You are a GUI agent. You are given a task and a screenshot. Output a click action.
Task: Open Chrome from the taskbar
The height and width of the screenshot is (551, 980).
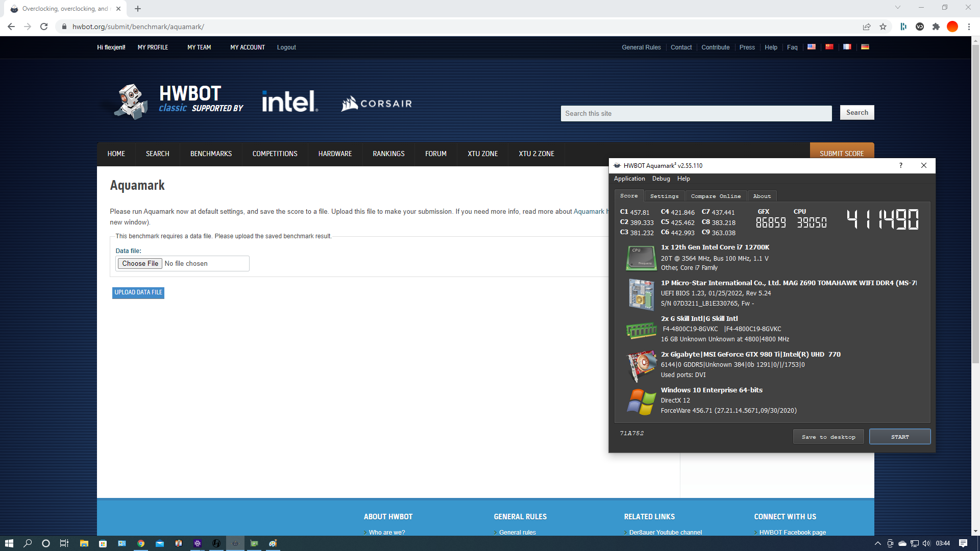pyautogui.click(x=141, y=543)
